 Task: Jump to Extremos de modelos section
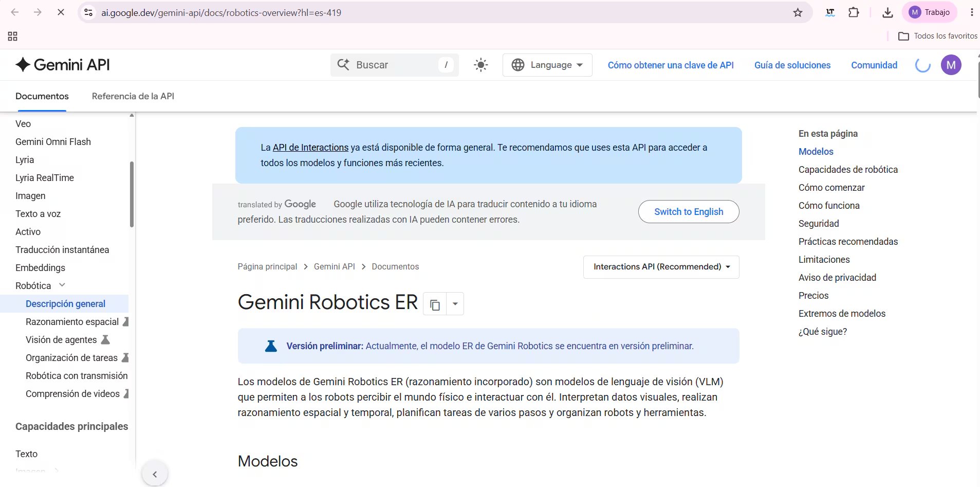point(842,314)
